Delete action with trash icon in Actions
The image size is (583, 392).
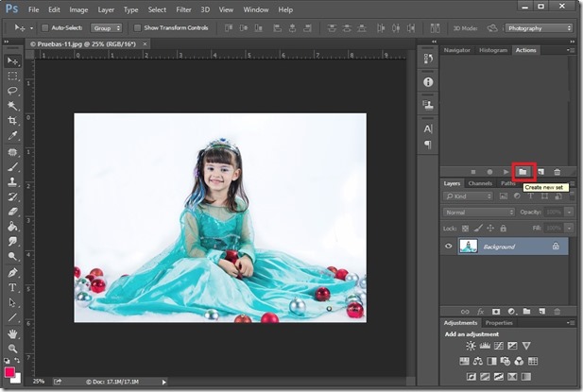[x=557, y=172]
